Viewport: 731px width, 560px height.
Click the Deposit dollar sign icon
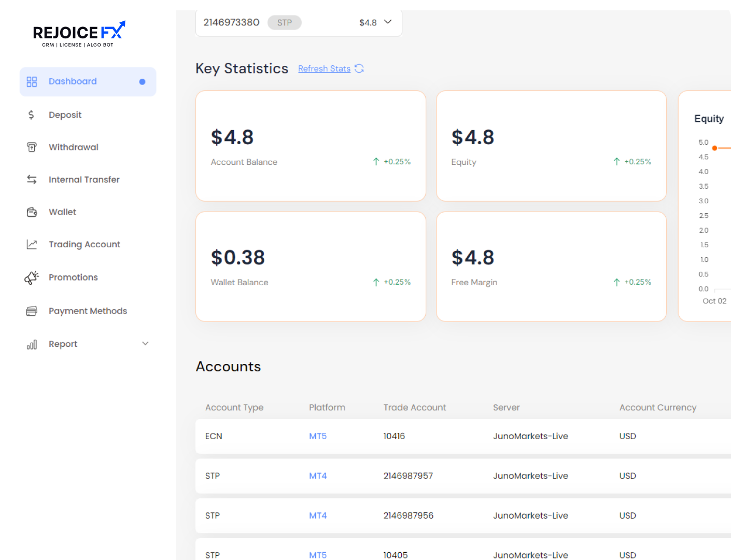click(31, 115)
